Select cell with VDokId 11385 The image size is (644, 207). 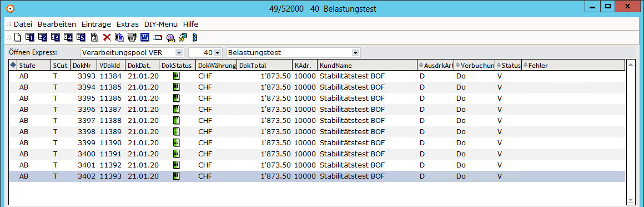[x=111, y=87]
